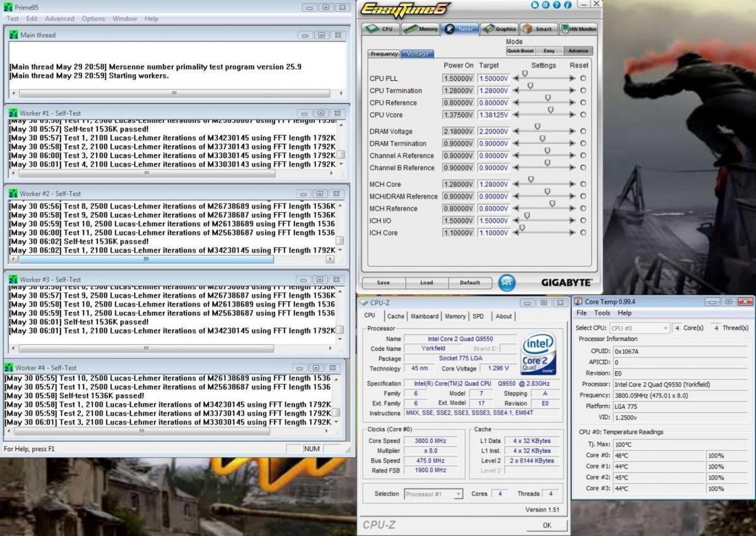
Task: Click the CPU Vcore target value field
Action: (x=493, y=115)
